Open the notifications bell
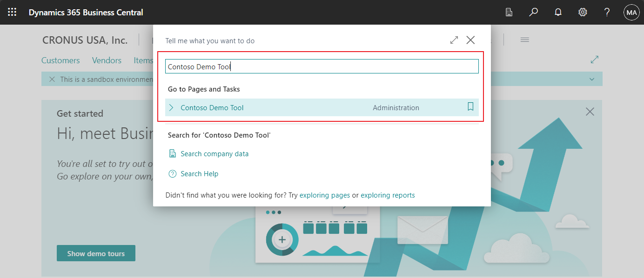The image size is (644, 278). coord(558,13)
